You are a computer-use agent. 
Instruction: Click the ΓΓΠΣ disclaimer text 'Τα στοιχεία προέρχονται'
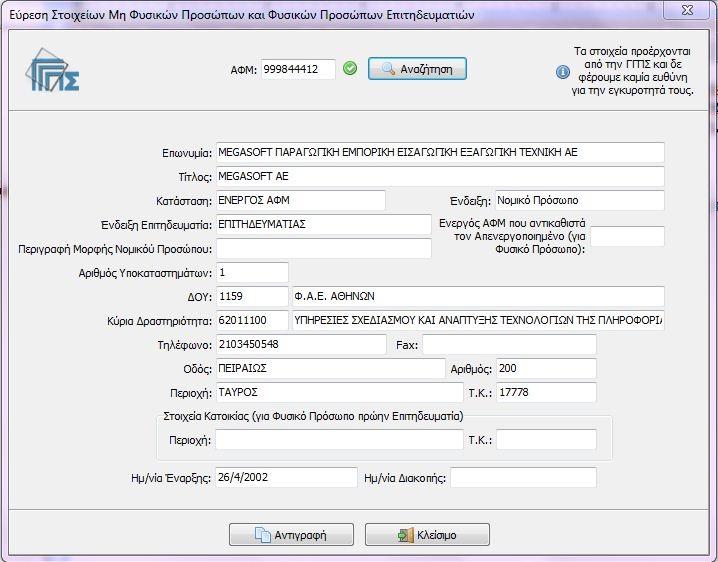point(632,71)
